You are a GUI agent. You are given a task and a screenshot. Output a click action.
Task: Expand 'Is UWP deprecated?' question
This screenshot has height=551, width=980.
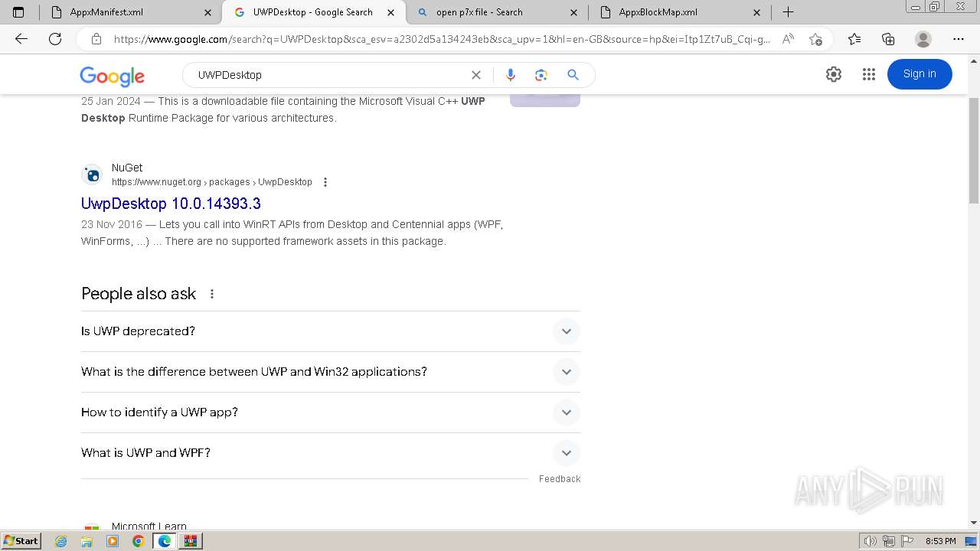(331, 331)
